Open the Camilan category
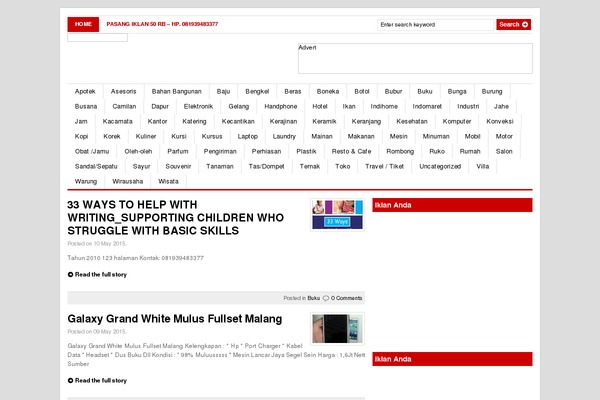This screenshot has height=400, width=600. pos(124,106)
